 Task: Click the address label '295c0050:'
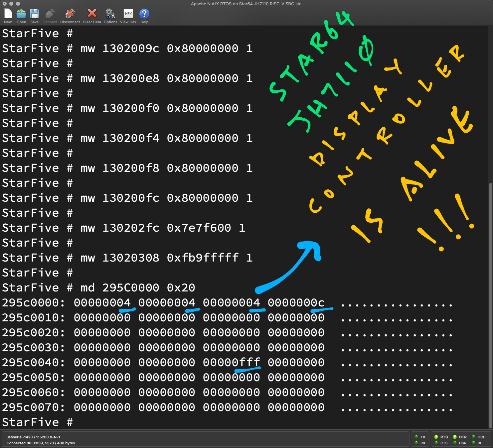click(33, 378)
